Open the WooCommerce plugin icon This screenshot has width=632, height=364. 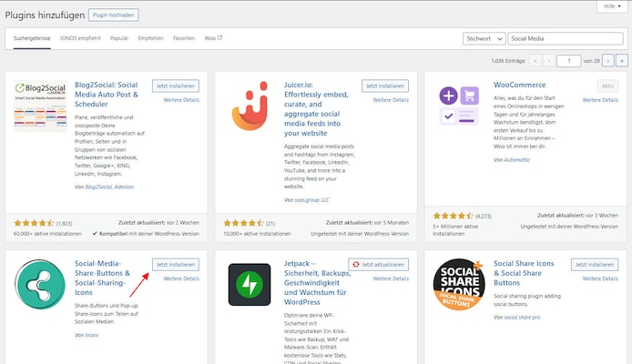459,106
